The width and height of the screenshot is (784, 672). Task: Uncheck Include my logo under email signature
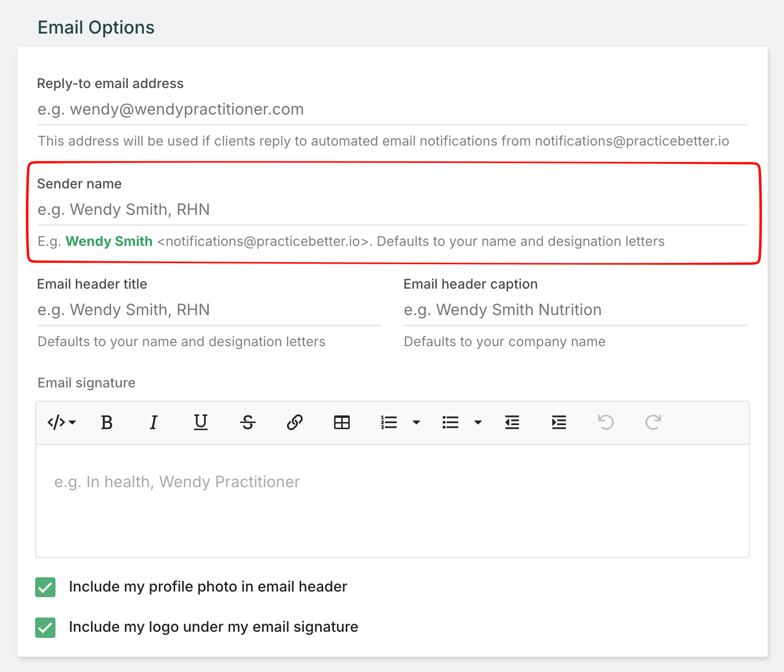[x=45, y=627]
